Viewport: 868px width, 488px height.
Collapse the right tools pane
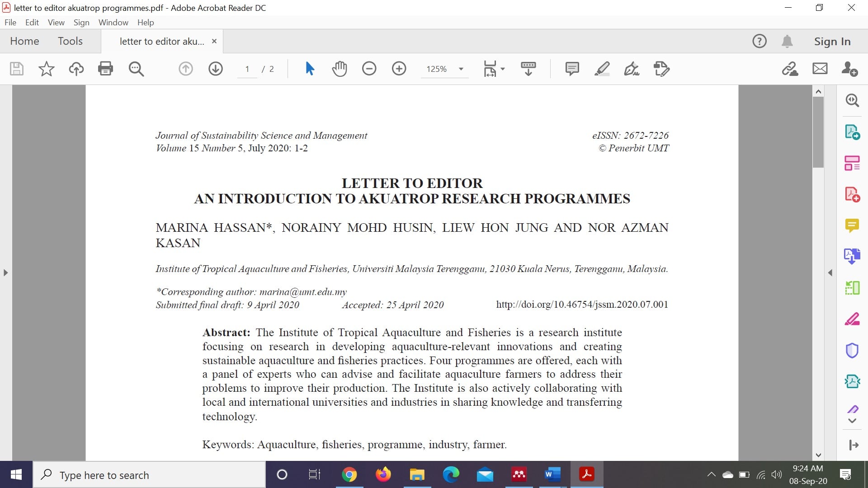point(830,272)
